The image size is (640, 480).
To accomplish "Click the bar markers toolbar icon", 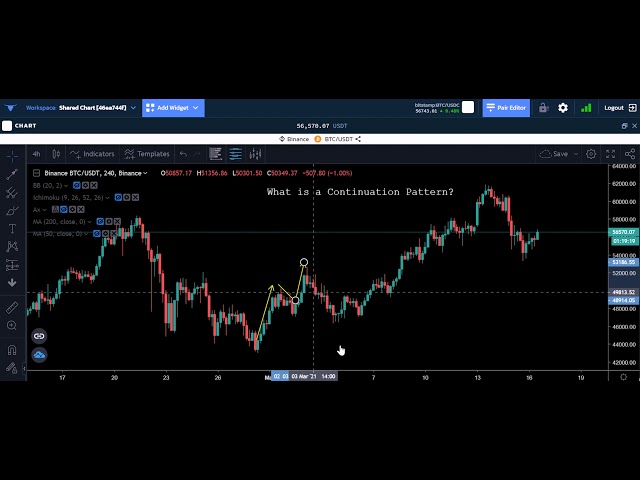I will [x=256, y=154].
